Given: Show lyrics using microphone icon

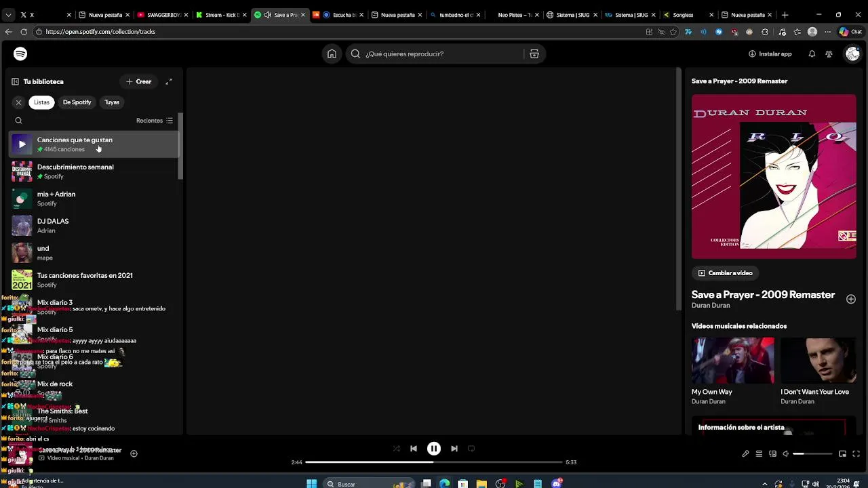Looking at the screenshot, I should point(745,454).
